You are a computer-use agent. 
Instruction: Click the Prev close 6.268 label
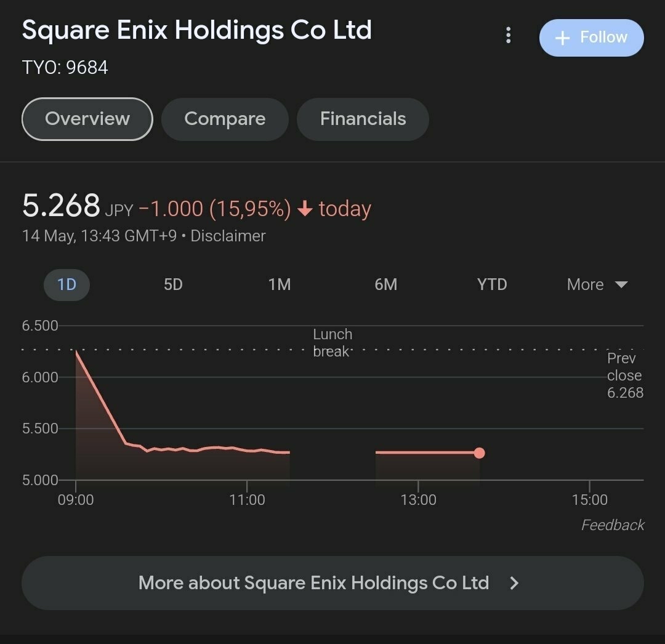pos(624,376)
